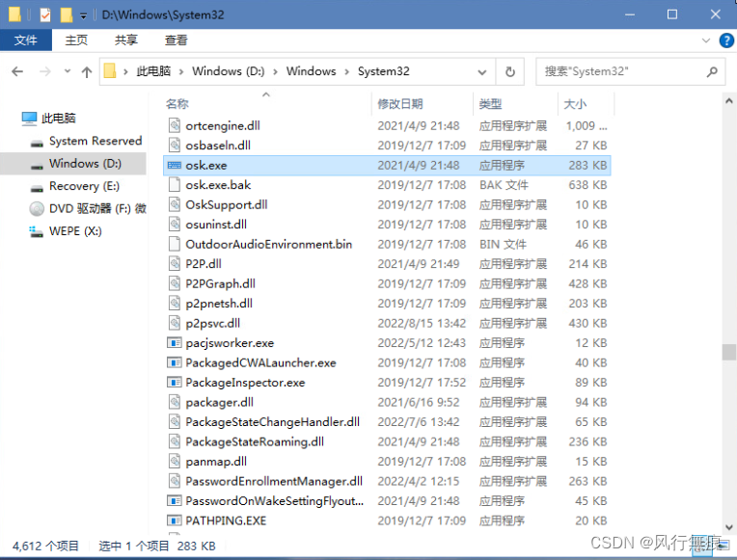Click the search magnifier icon

tap(712, 71)
